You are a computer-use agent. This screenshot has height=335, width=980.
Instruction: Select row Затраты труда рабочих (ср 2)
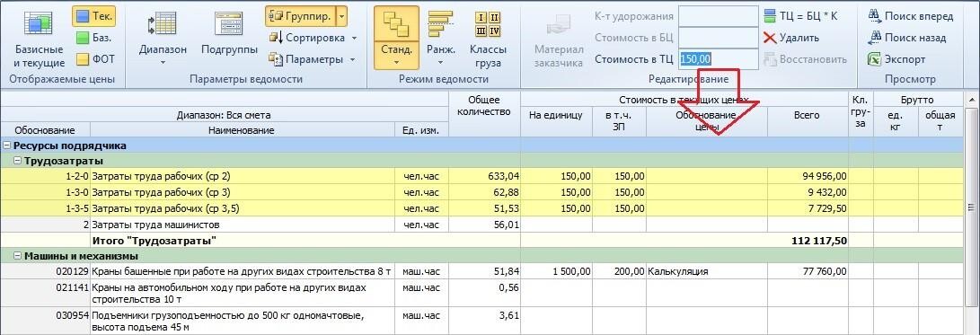click(481, 176)
